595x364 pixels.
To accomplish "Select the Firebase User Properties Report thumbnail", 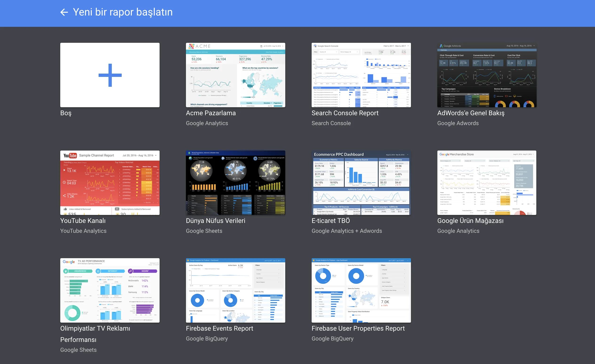I will pos(361,290).
